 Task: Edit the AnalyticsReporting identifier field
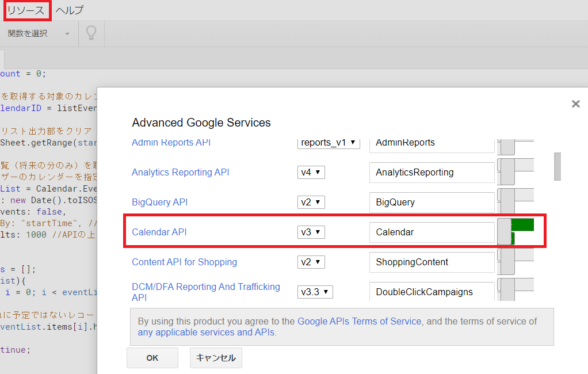tap(432, 172)
